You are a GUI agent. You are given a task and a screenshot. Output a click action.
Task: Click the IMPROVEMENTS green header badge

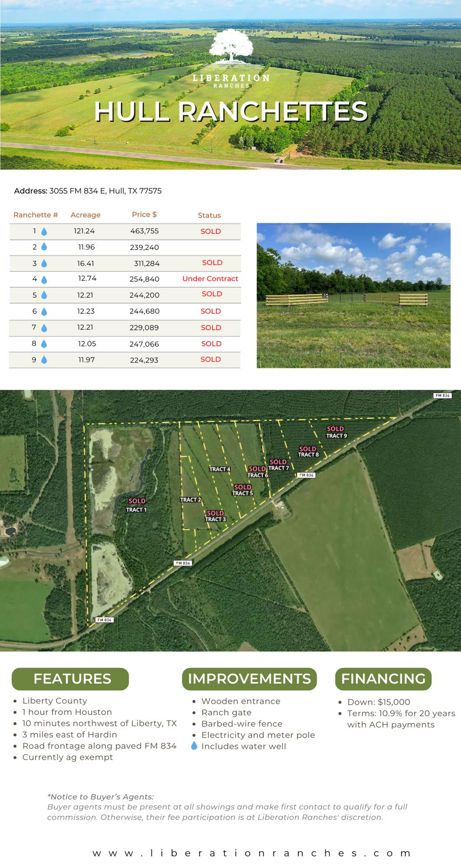tap(249, 679)
